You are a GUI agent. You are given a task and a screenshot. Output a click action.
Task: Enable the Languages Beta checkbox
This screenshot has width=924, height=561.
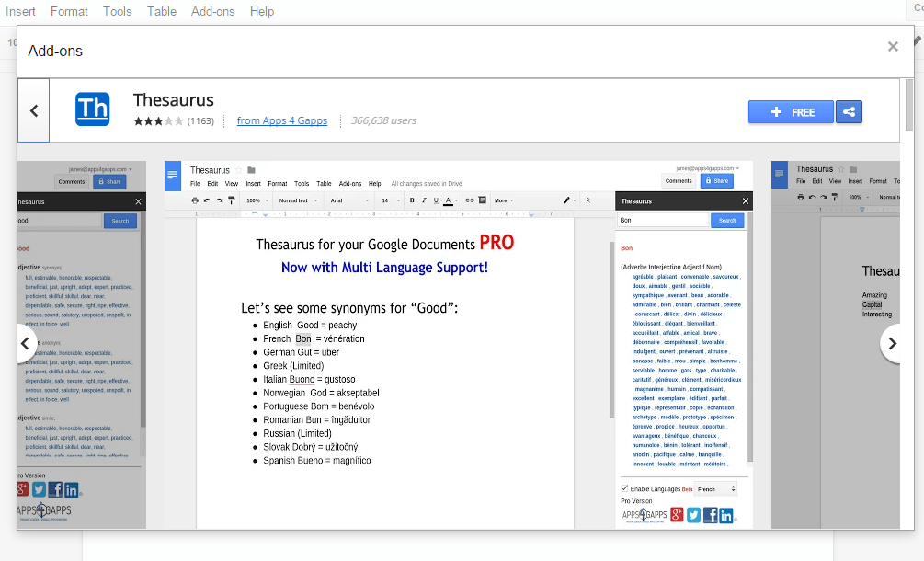click(x=624, y=488)
